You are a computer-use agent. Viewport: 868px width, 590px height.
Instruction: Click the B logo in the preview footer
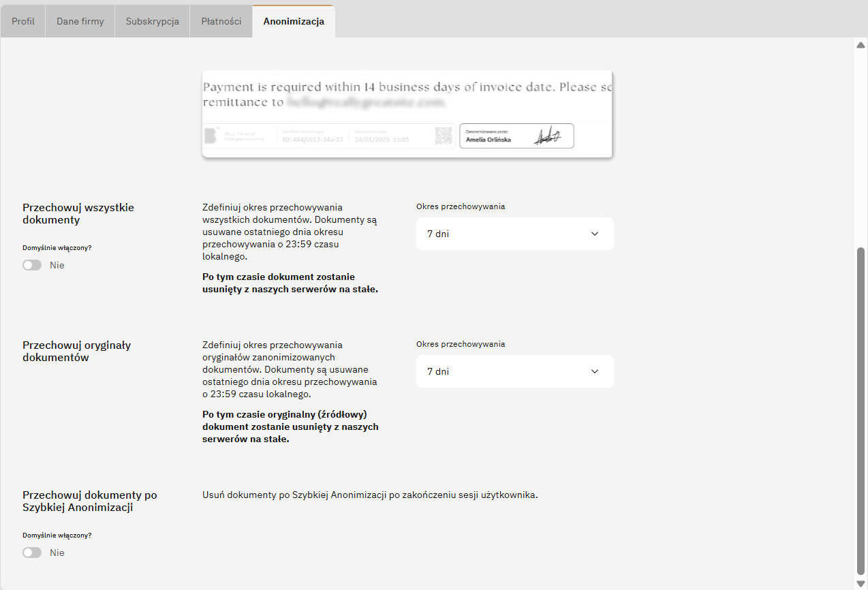211,136
